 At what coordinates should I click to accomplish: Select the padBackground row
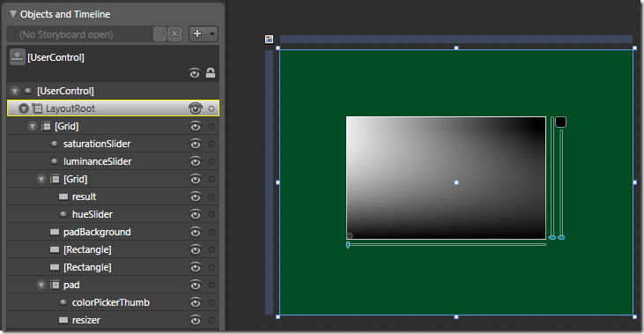113,232
